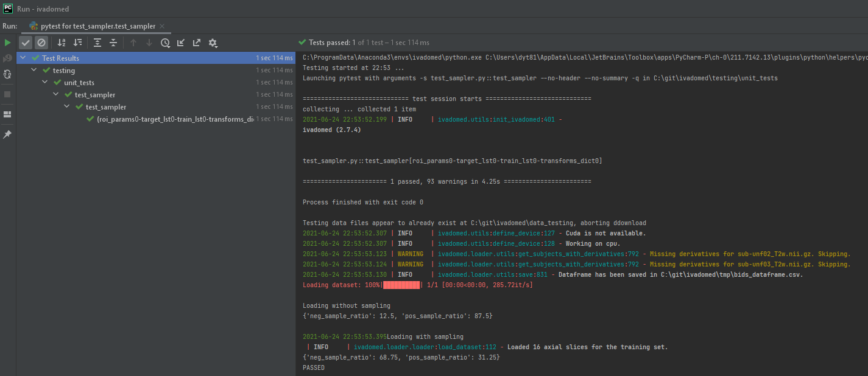Collapse the unit_tests tree node
The width and height of the screenshot is (868, 376).
(44, 82)
